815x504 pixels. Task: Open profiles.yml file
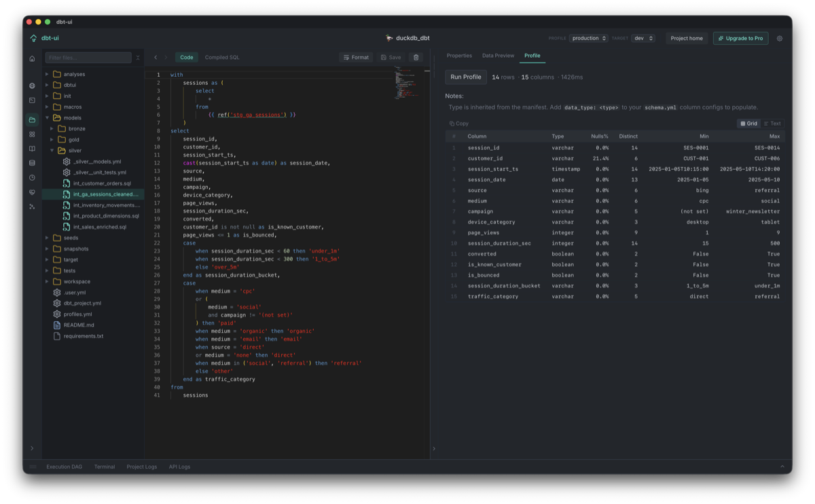pyautogui.click(x=77, y=314)
